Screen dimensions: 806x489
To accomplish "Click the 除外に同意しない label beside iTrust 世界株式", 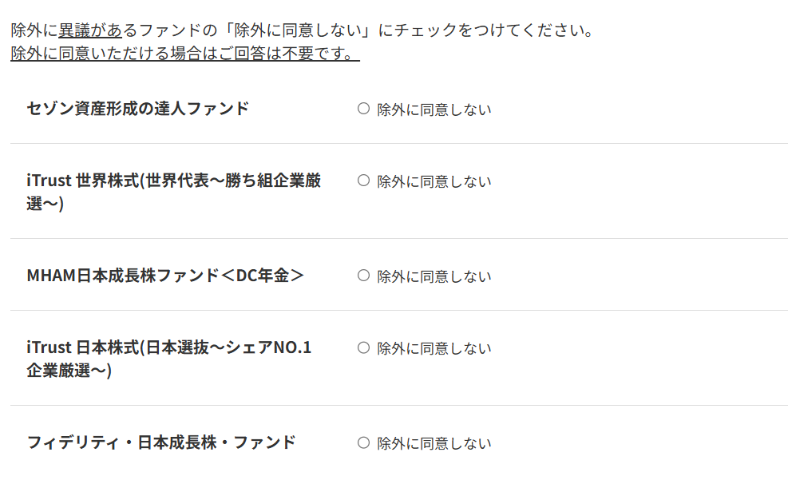I will 434,182.
